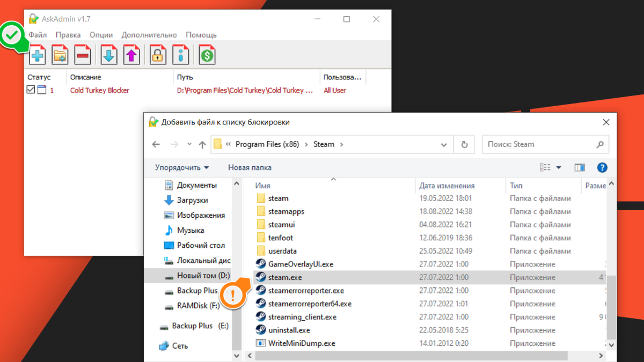Select Изображения in navigation pane
The image size is (644, 362).
(194, 215)
